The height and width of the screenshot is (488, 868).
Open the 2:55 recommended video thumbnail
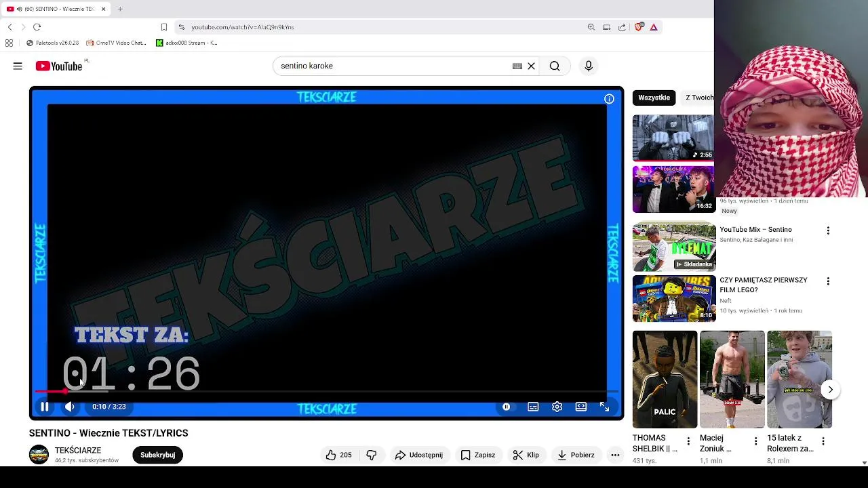(673, 138)
